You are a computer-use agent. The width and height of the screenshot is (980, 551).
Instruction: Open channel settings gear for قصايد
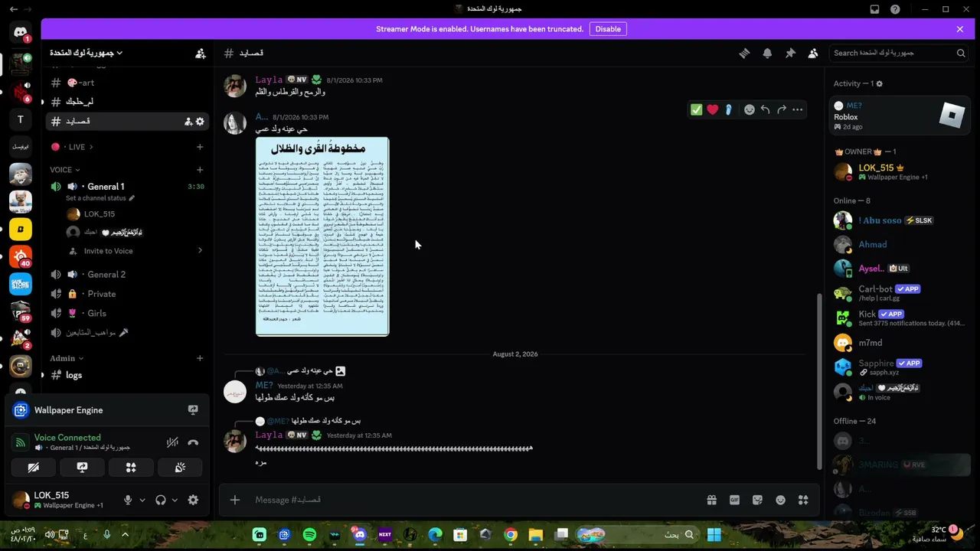point(200,121)
